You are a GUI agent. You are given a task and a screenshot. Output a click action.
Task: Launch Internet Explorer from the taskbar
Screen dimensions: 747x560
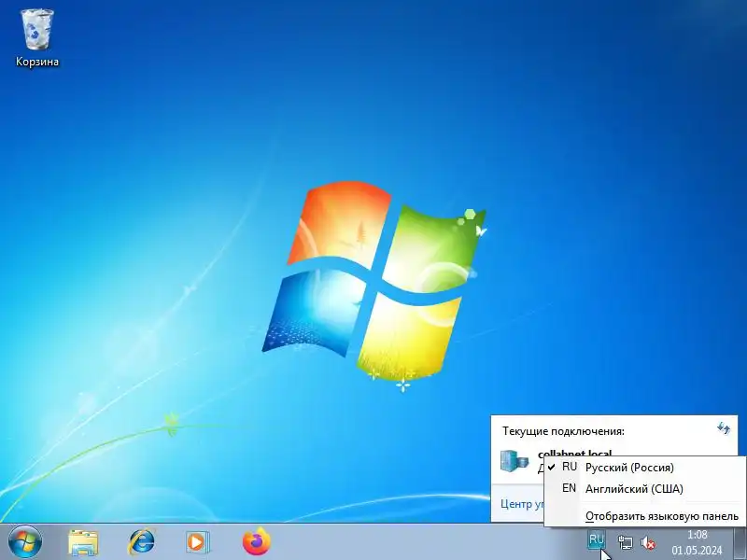[x=141, y=542]
